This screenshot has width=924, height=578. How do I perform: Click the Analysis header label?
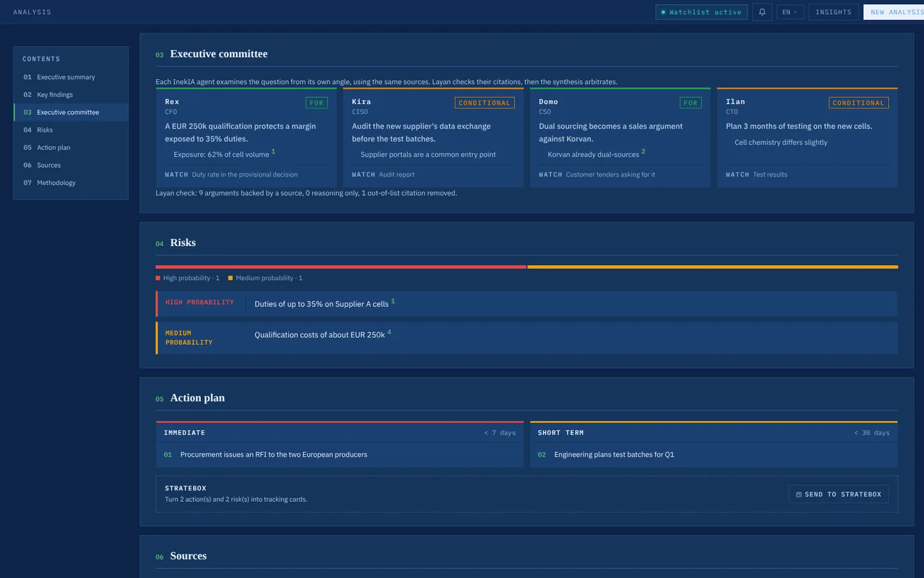tap(32, 12)
